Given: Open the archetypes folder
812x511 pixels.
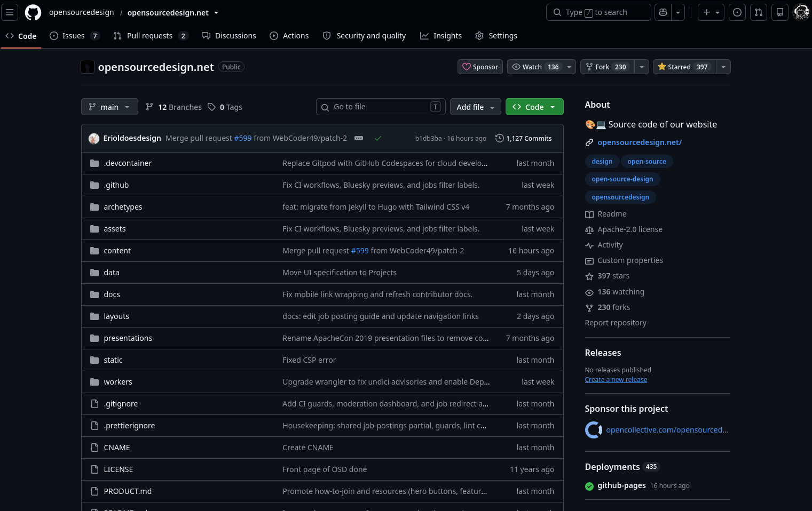Looking at the screenshot, I should pos(123,207).
